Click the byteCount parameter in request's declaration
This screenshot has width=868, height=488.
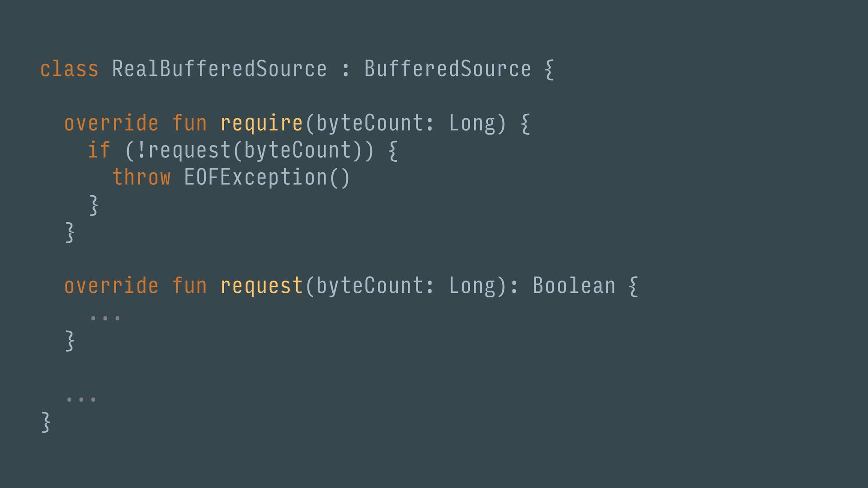coord(369,286)
